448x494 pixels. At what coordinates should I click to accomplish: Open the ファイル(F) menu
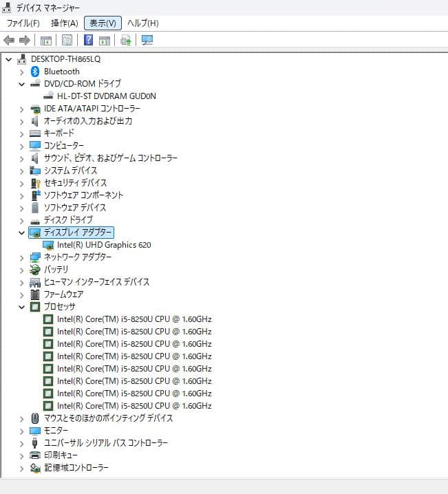point(23,23)
